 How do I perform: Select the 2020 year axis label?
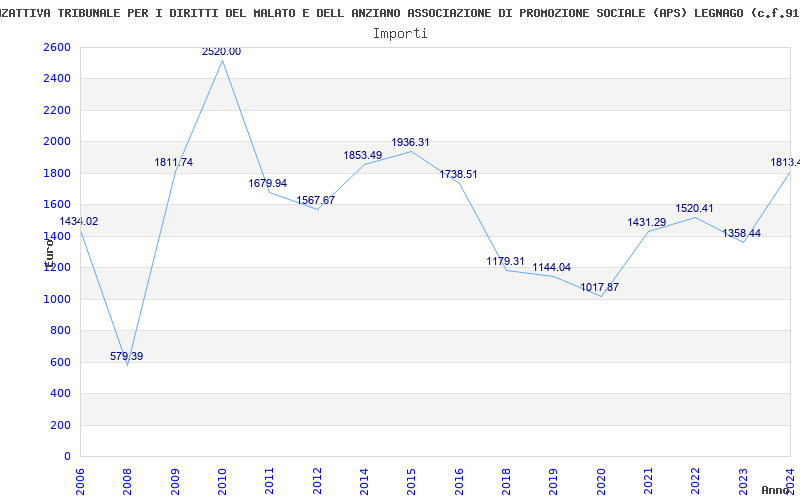(x=601, y=481)
